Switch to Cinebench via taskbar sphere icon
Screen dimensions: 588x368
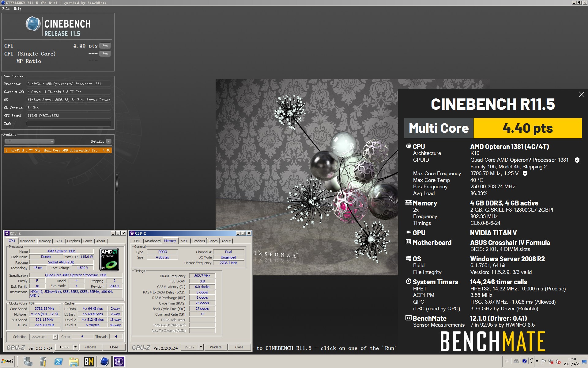(x=104, y=362)
